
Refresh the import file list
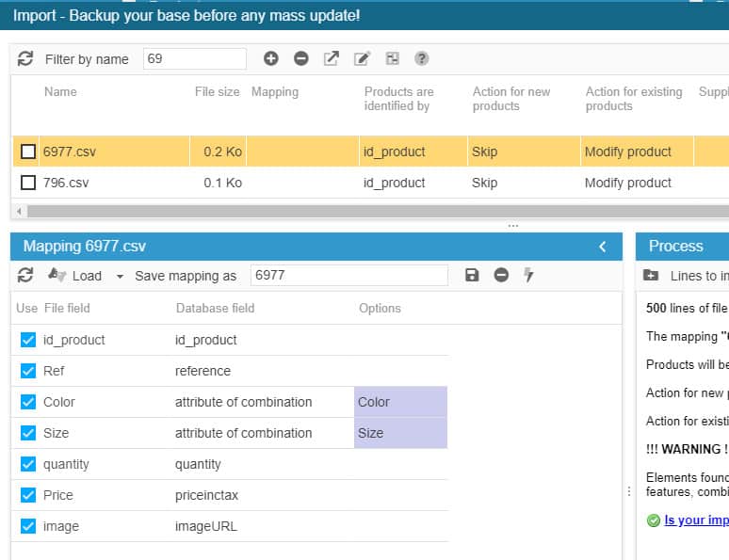point(25,58)
